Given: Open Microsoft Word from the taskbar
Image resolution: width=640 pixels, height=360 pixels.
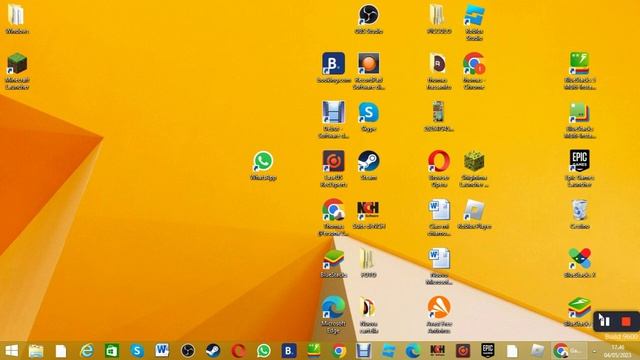Looking at the screenshot, I should click(x=162, y=351).
